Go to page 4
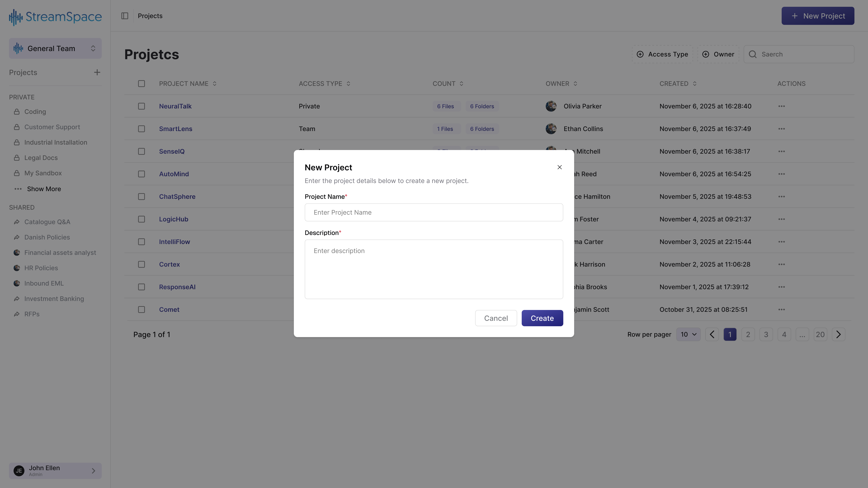This screenshot has height=488, width=868. 784,334
